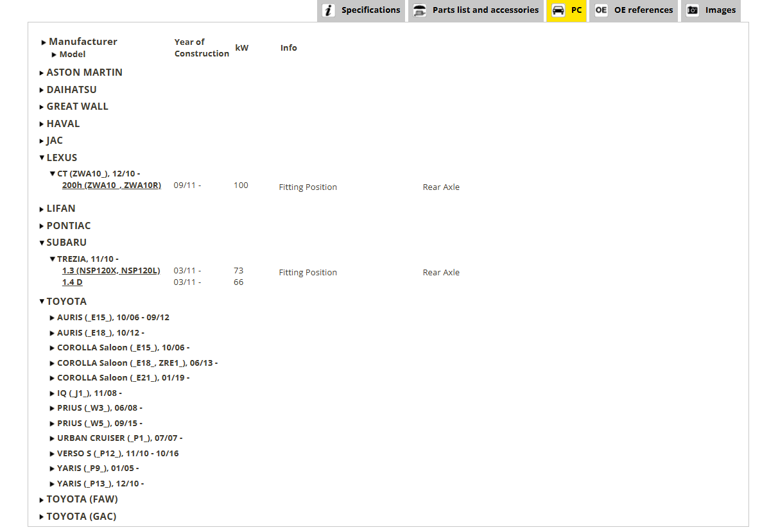Click the Info column header
The image size is (778, 532).
click(289, 48)
